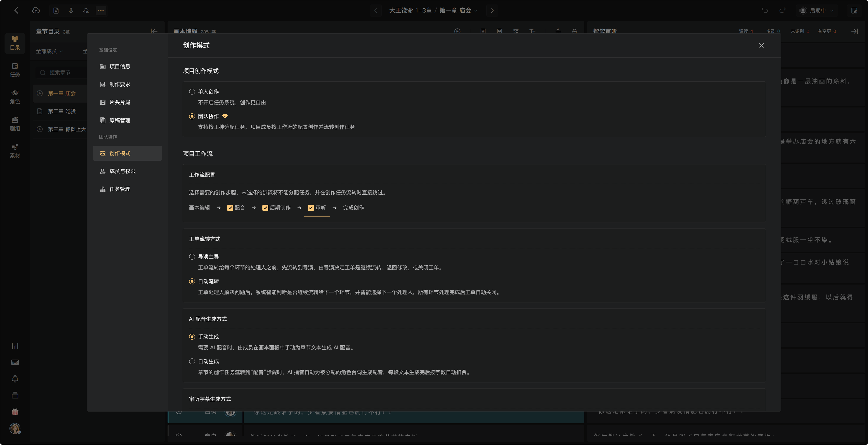Click the keyboard shortcuts sidebar icon
Viewport: 868px width, 445px height.
coord(15,363)
